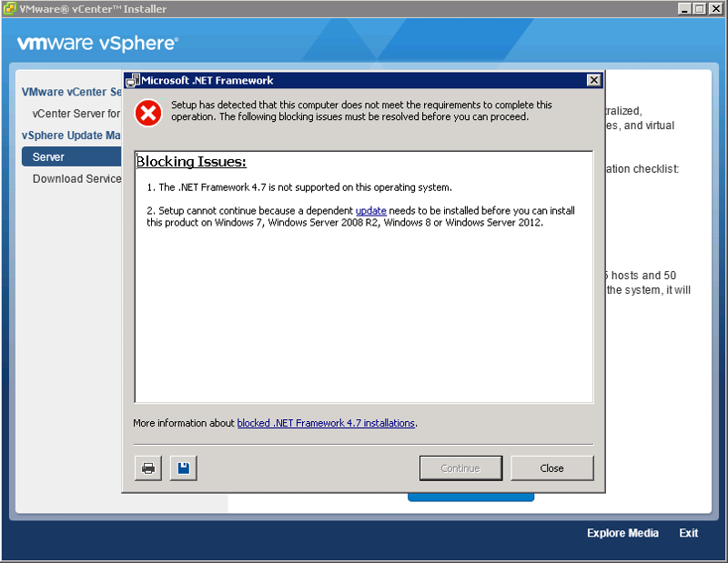Click the 'Microsoft .NET Framework' dialog title text
This screenshot has height=563, width=728.
click(x=207, y=80)
